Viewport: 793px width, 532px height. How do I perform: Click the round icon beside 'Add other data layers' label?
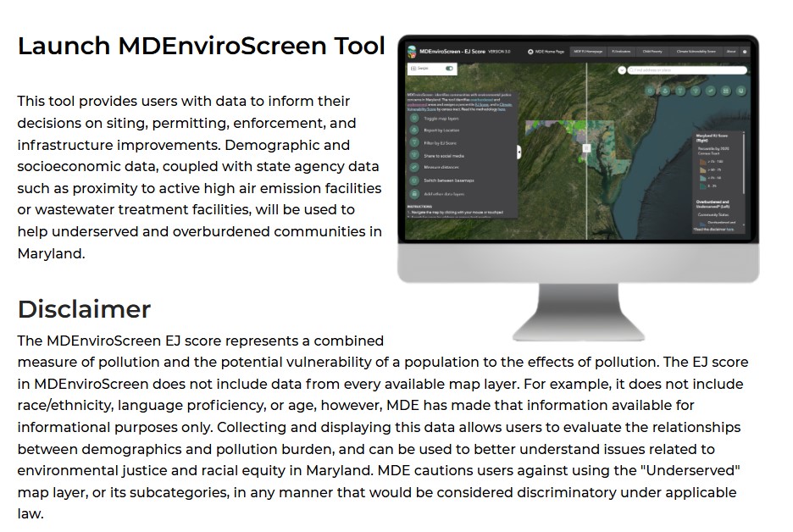[414, 194]
